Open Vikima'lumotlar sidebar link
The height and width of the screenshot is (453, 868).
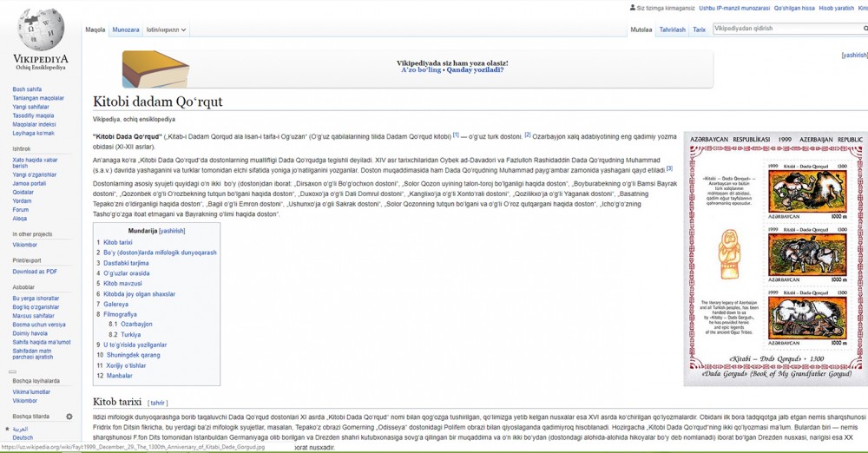click(x=31, y=392)
